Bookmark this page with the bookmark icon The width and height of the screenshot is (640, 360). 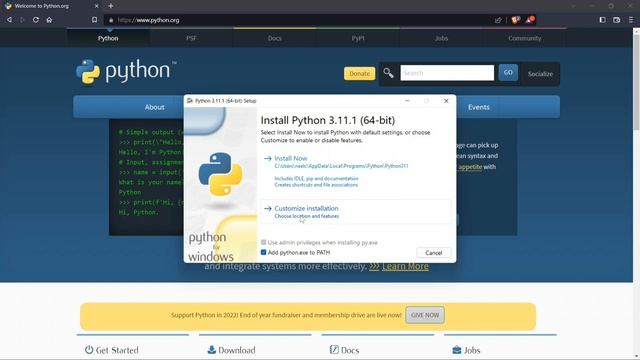pos(94,20)
